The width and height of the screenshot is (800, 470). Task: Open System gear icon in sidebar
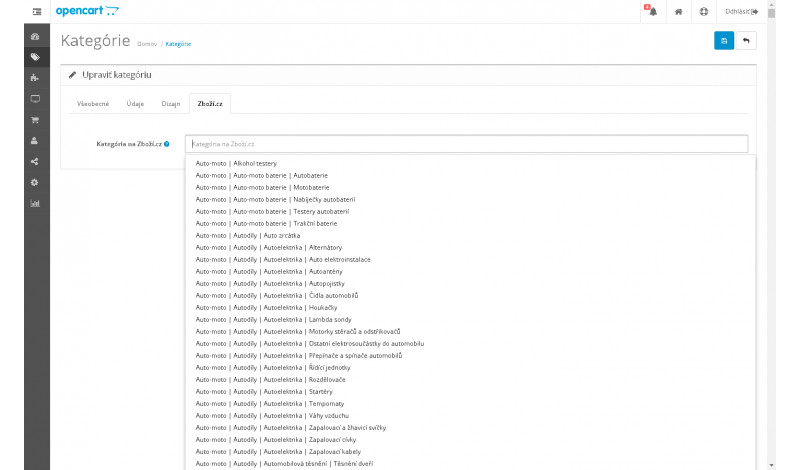pos(35,183)
